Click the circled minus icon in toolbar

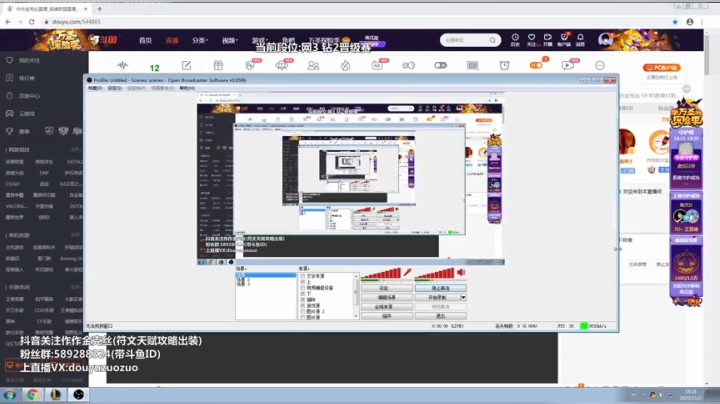tap(600, 65)
